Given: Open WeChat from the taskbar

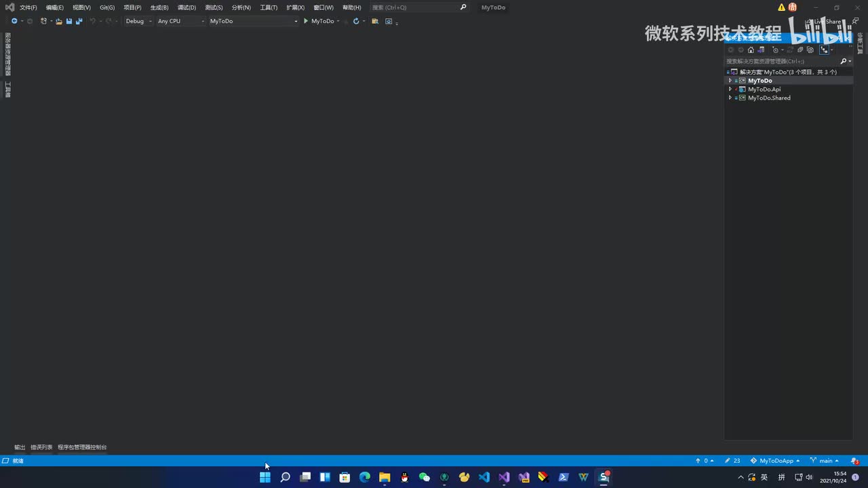Looking at the screenshot, I should [x=425, y=477].
